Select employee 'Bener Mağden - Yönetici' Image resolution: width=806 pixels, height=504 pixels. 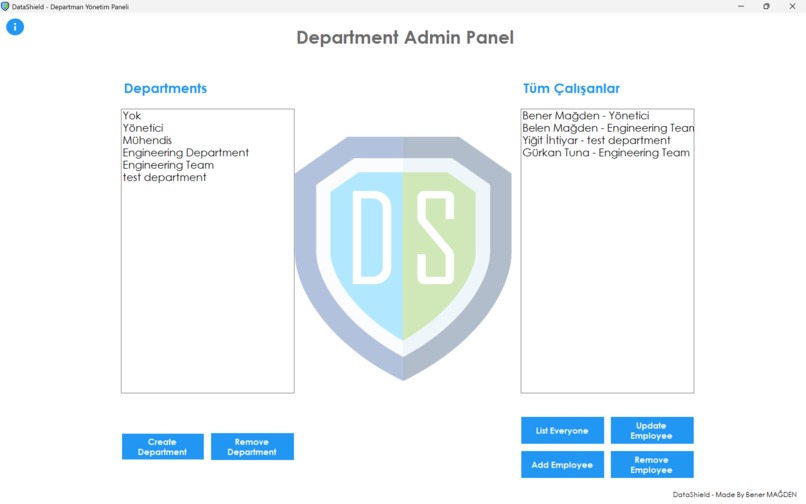point(607,116)
